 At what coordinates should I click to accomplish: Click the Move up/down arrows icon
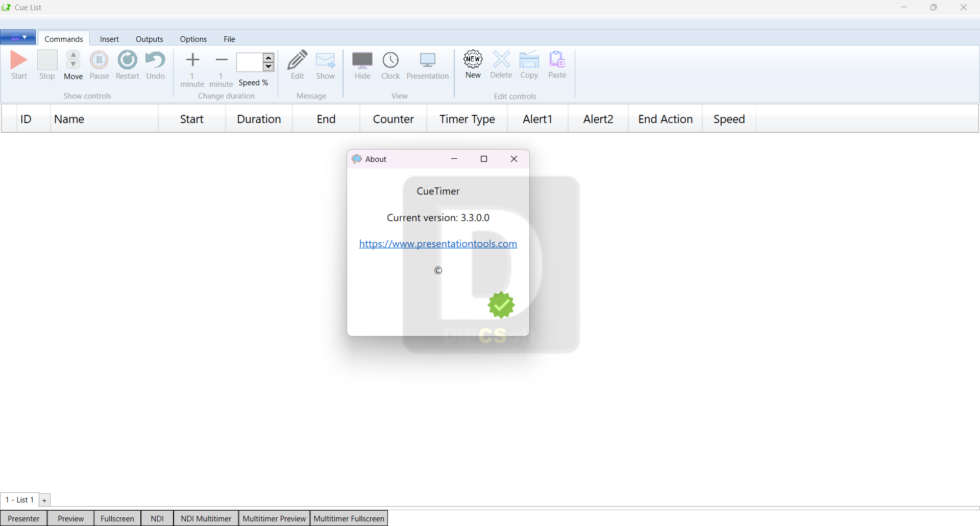click(x=73, y=60)
